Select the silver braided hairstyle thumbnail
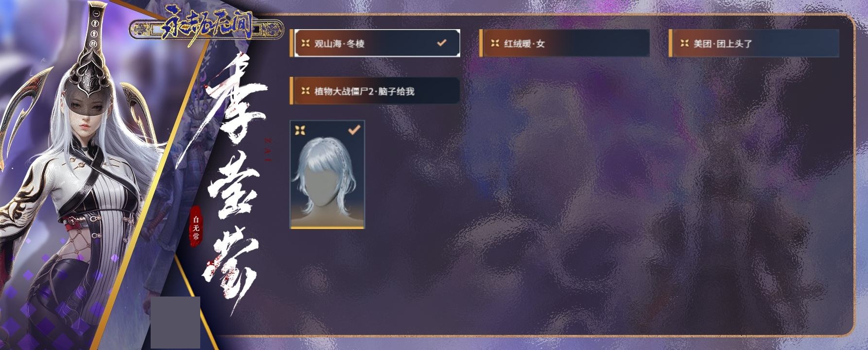This screenshot has width=868, height=350. pyautogui.click(x=327, y=175)
